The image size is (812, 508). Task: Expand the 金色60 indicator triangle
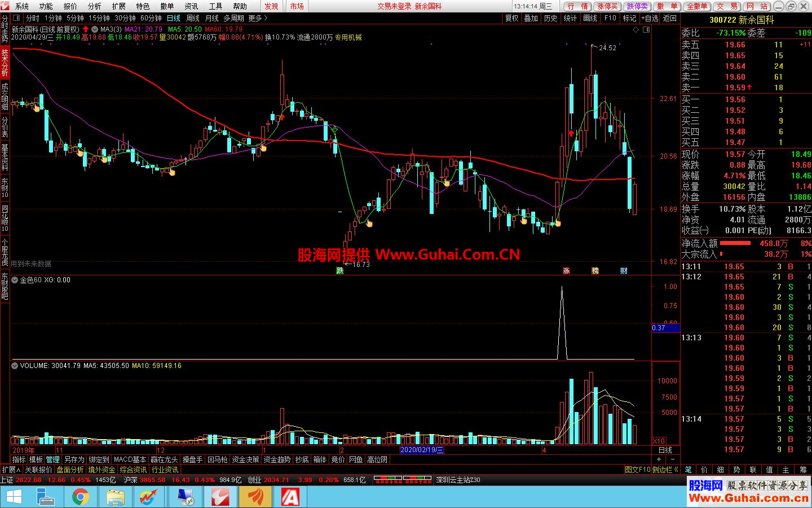coord(15,280)
